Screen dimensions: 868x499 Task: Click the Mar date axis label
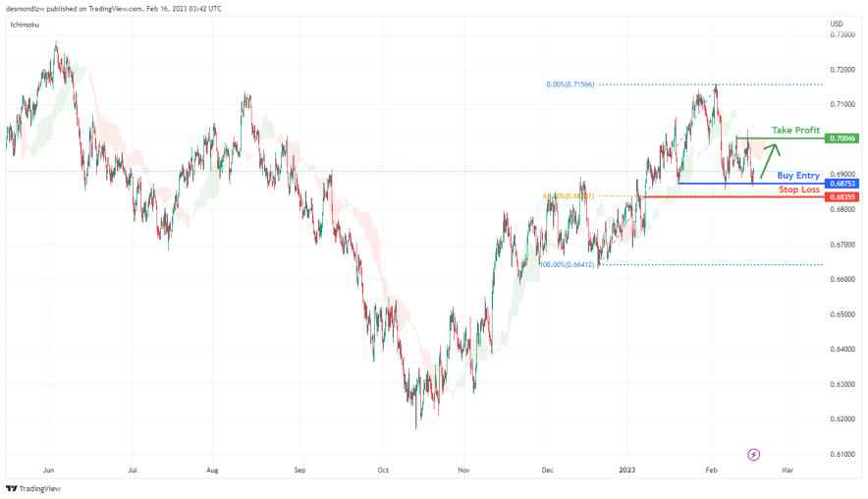787,471
